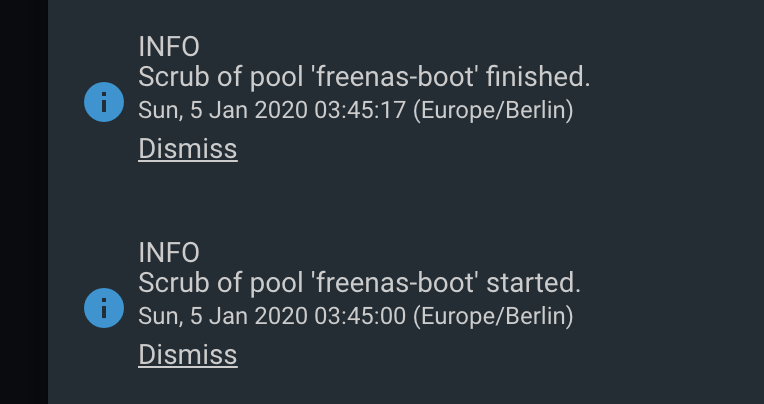This screenshot has height=404, width=764.
Task: Click 'freenas-boot' pool name in the started message
Action: pyautogui.click(x=395, y=283)
